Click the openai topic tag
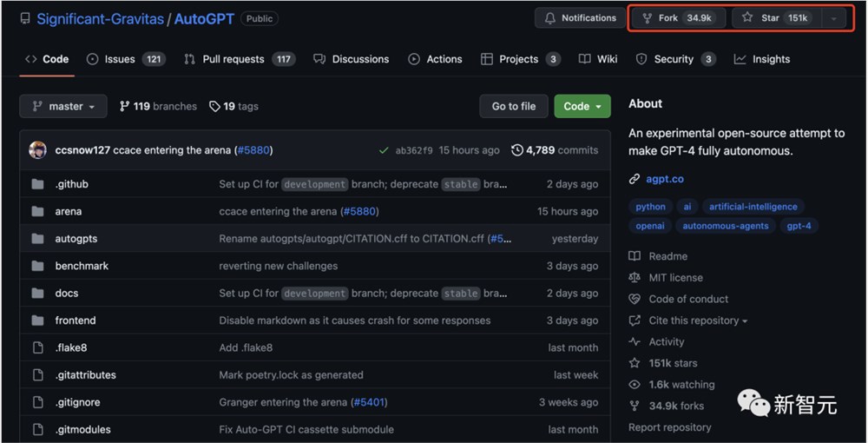868x443 pixels. click(650, 226)
